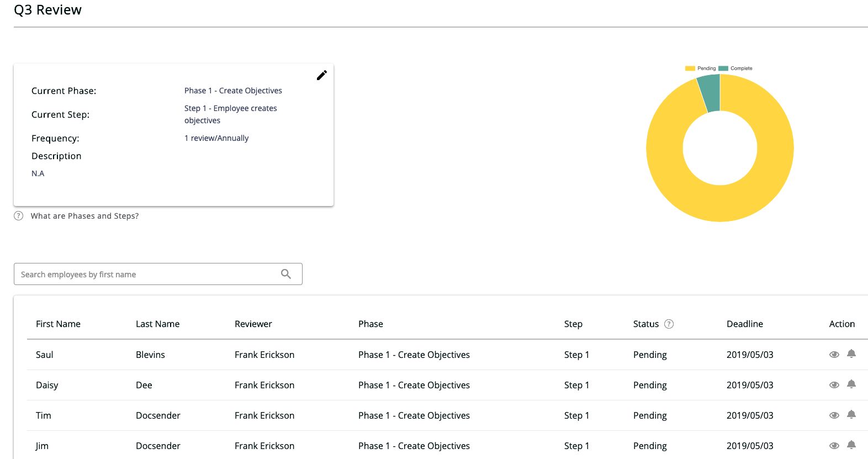Click Step 1 cell in Jim's row
868x459 pixels.
click(x=576, y=446)
